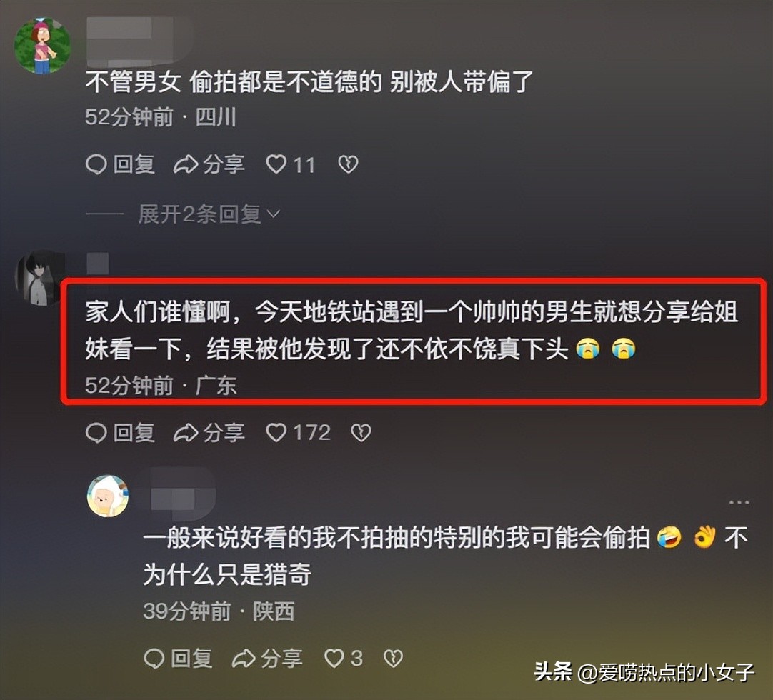Viewport: 773px width, 700px height.
Task: Reply to the Shaanxi user's comment
Action: click(178, 658)
